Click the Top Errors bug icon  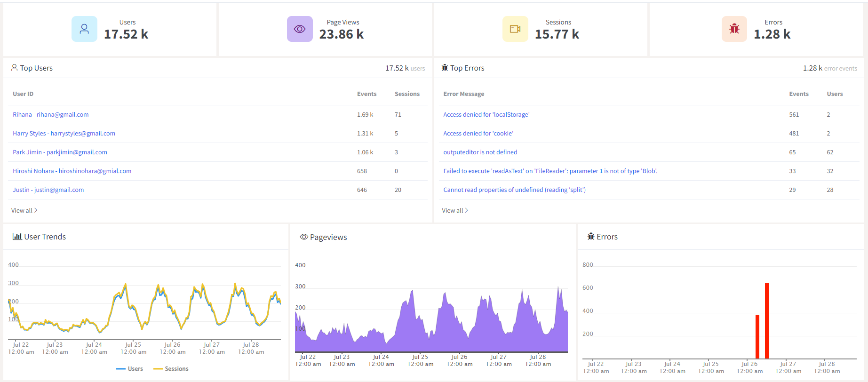click(445, 68)
